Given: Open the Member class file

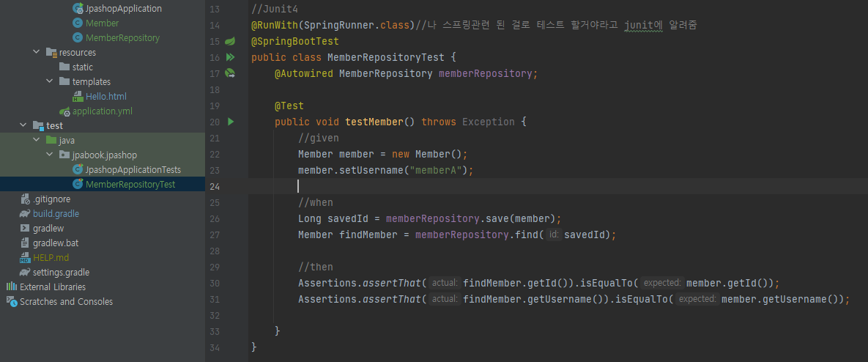Looking at the screenshot, I should point(103,23).
